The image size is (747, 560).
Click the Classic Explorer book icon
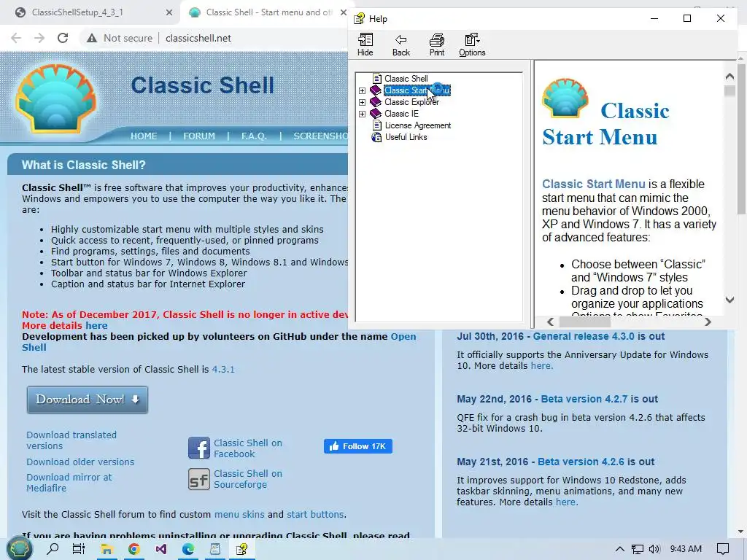pos(376,102)
